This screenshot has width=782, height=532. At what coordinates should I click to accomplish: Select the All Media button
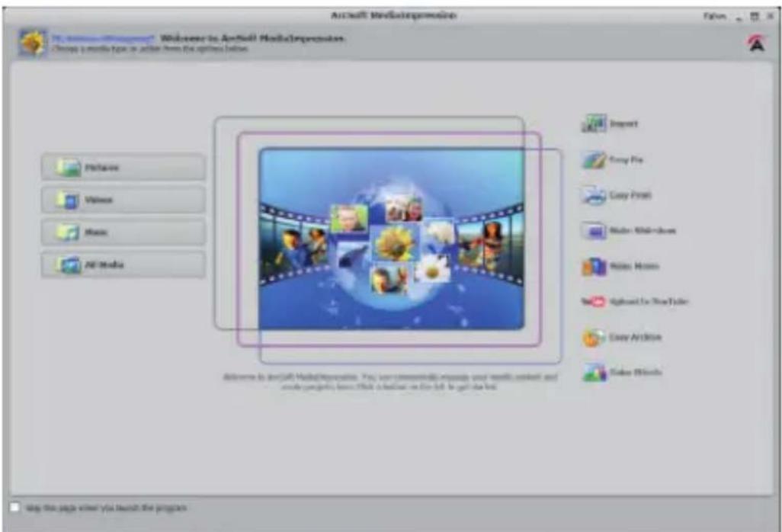(x=123, y=264)
